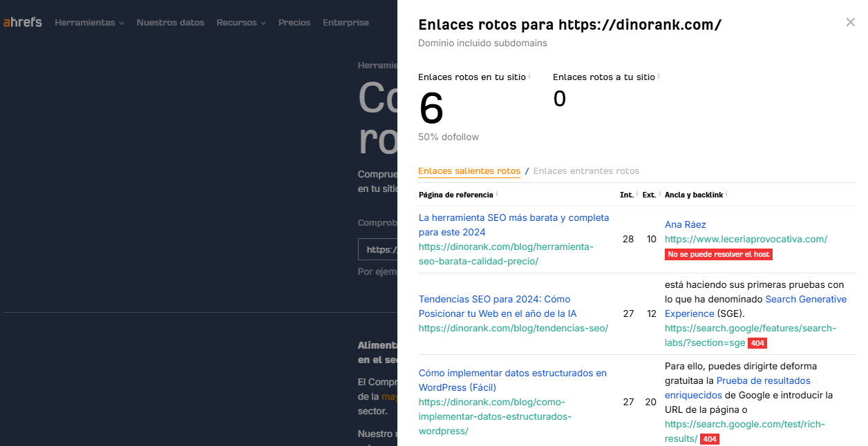Open Nuestros datos in top navigation
The width and height of the screenshot is (868, 446).
point(171,22)
